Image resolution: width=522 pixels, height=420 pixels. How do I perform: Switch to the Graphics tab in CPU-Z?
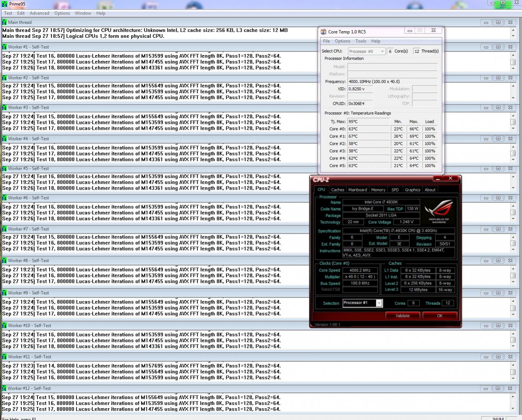[x=412, y=190]
